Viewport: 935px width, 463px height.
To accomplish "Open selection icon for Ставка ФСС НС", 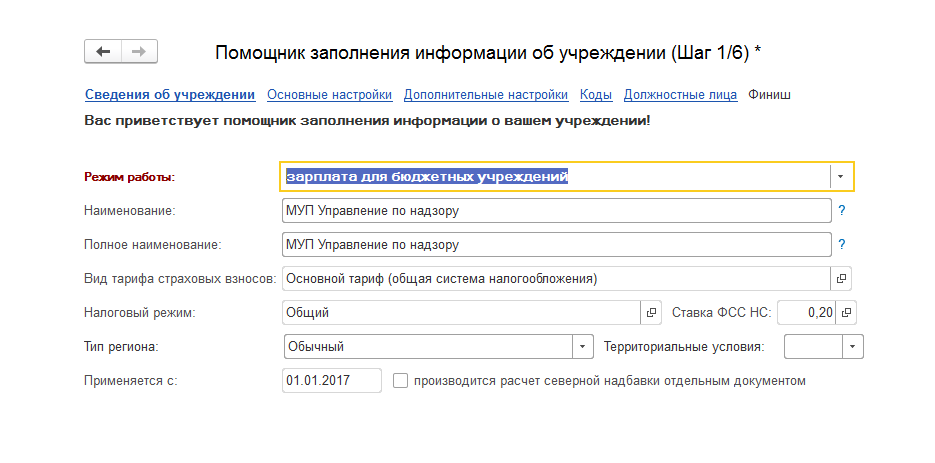I will (846, 313).
